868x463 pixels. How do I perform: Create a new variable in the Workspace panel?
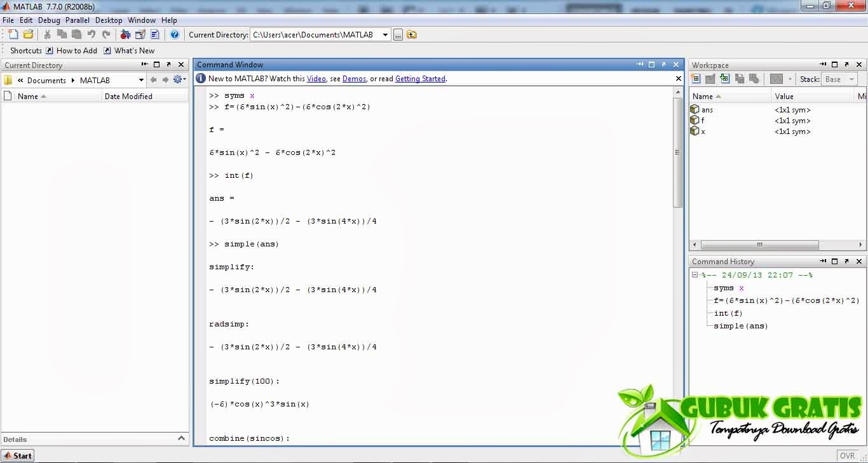click(696, 79)
